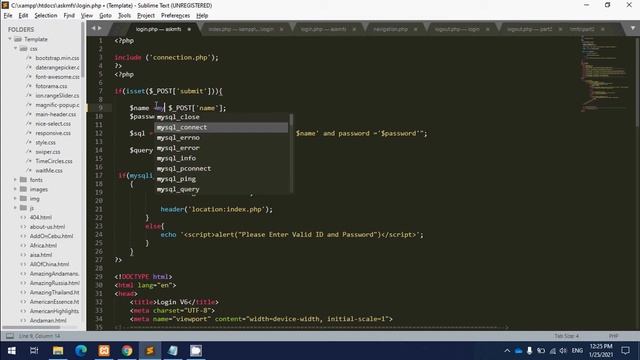This screenshot has height=360, width=640.
Task: Close the navigation.php tab
Action: [416, 29]
